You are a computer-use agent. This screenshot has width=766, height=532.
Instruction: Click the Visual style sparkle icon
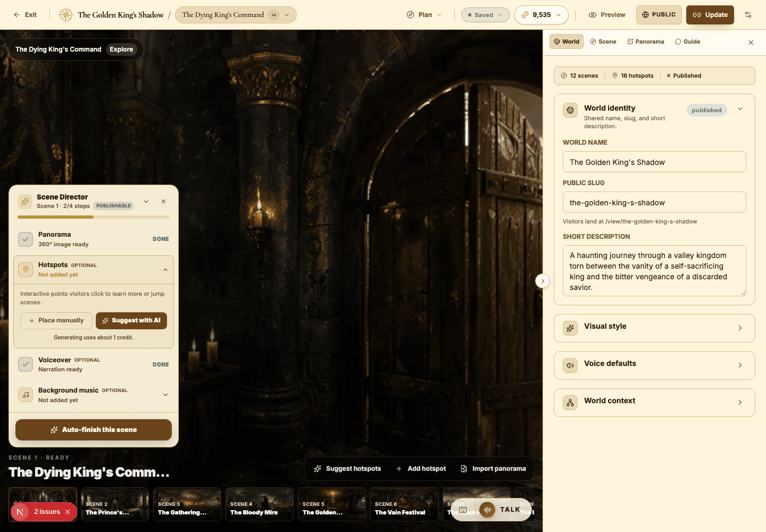coord(570,328)
